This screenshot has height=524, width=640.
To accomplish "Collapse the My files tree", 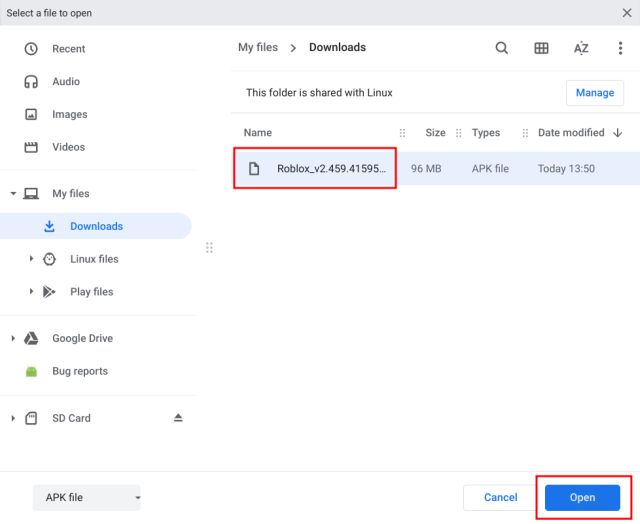I will coord(13,193).
